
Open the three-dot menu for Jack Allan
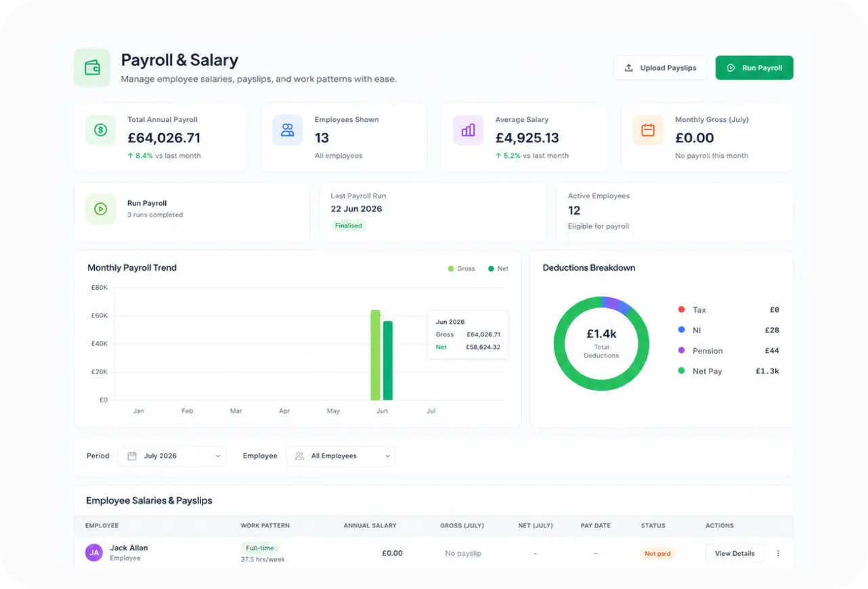point(778,553)
